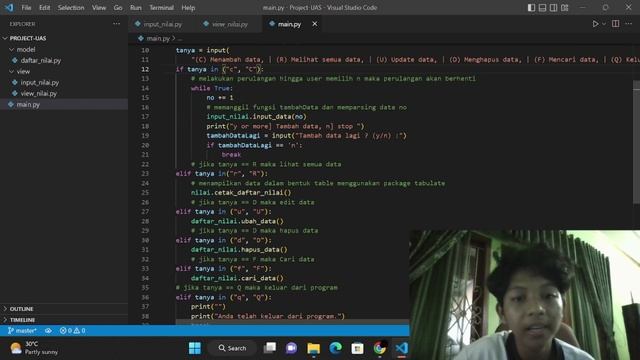Toggle primary side bar layout icon
This screenshot has width=640, height=360.
point(531,8)
